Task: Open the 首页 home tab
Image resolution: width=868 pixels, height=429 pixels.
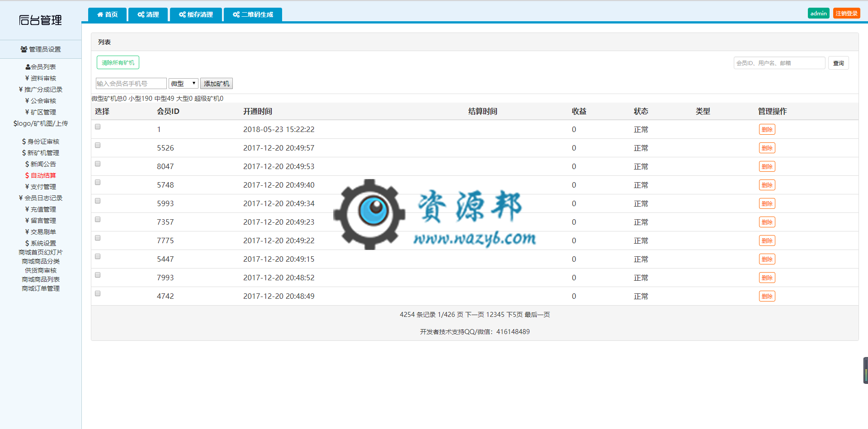Action: (108, 14)
